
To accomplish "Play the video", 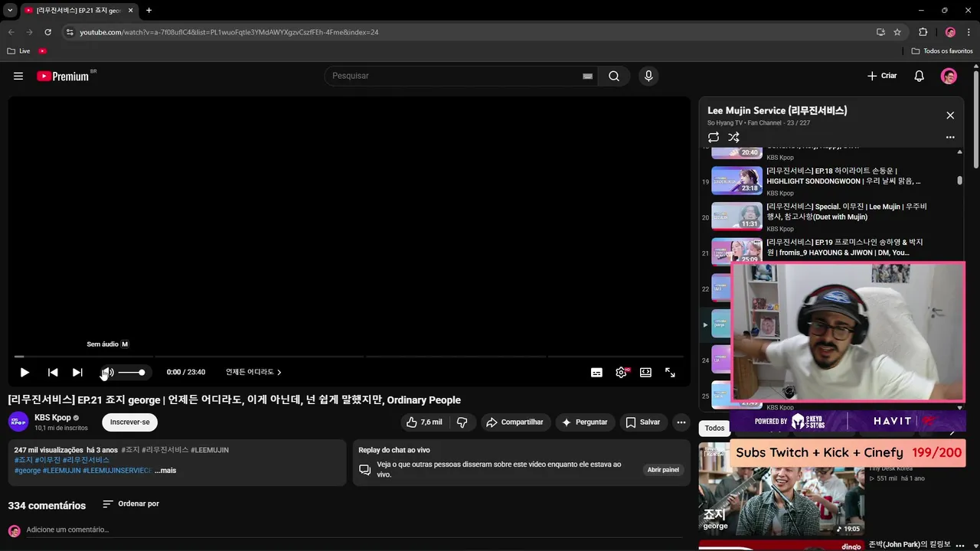I will click(x=24, y=372).
